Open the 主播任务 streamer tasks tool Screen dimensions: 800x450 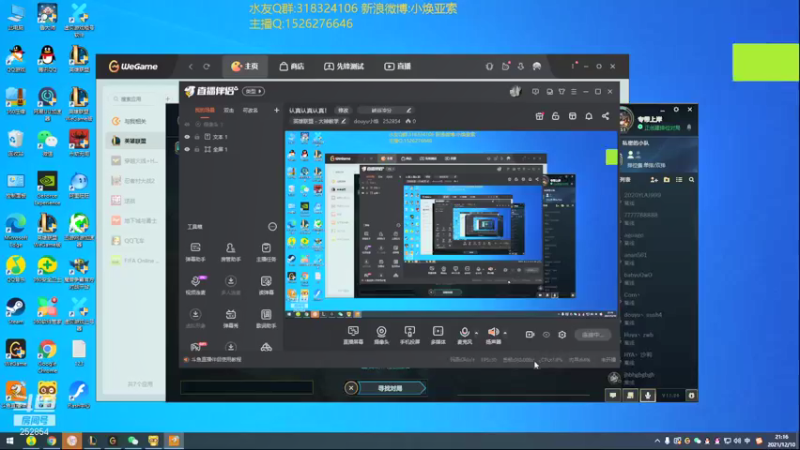[x=266, y=252]
